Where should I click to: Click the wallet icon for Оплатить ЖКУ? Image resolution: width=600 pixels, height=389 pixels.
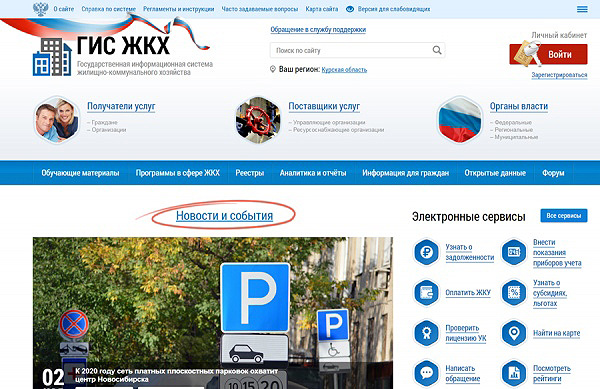coord(426,293)
